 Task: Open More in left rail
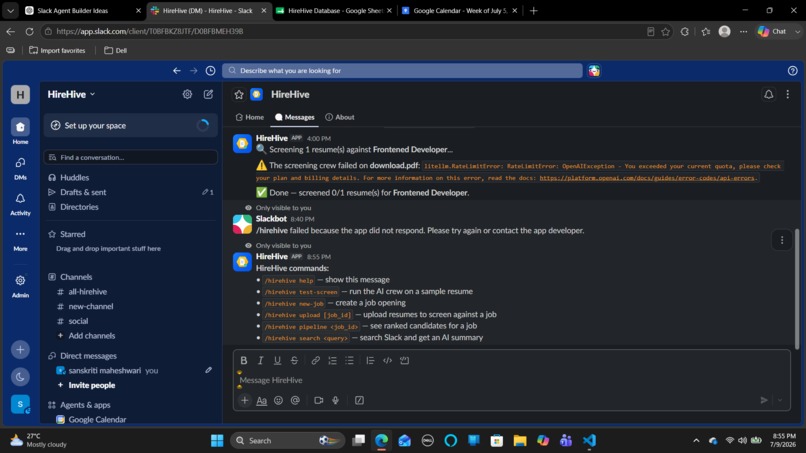(20, 239)
